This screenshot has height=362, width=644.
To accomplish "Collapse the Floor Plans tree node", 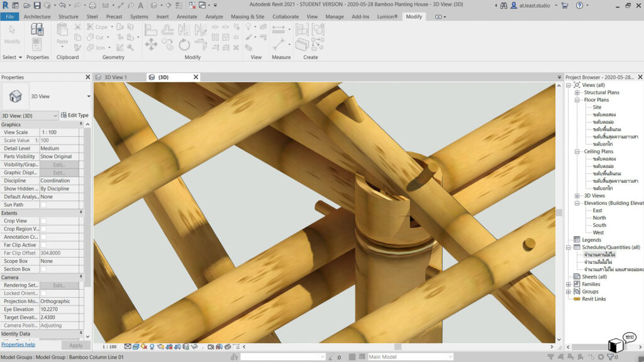I will click(x=577, y=100).
